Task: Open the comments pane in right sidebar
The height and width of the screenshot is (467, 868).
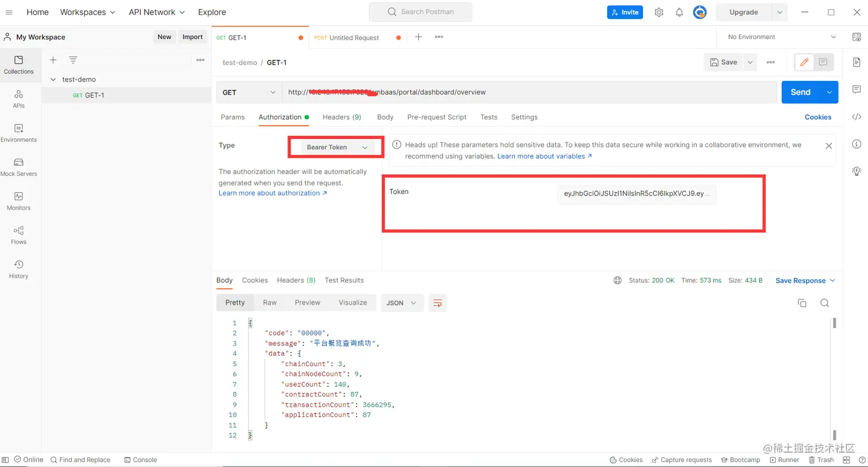Action: (857, 89)
